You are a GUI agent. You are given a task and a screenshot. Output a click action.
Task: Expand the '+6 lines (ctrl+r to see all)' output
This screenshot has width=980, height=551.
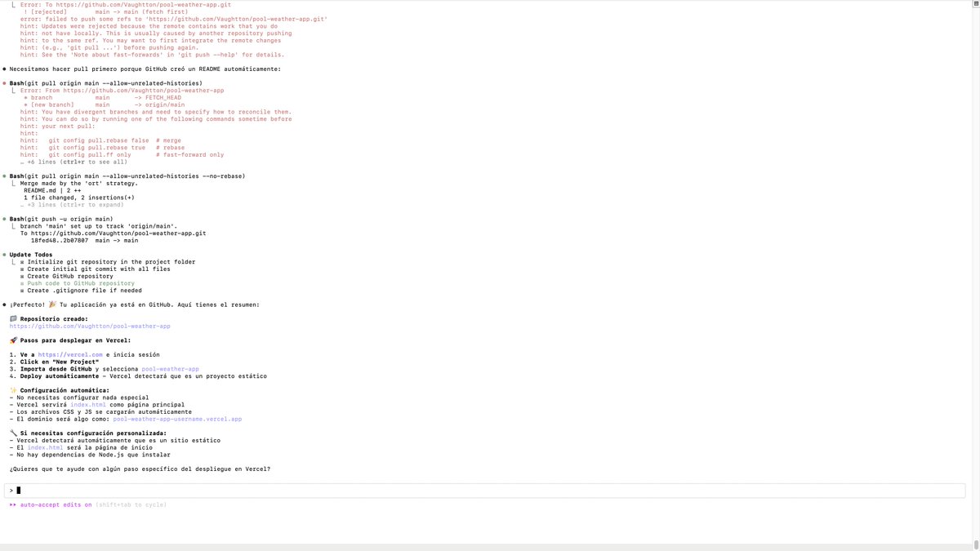pos(73,162)
